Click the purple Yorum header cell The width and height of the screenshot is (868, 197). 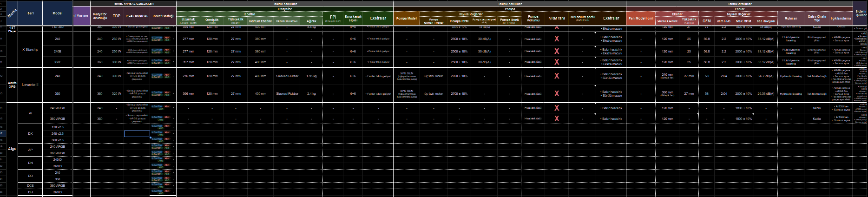(x=82, y=16)
